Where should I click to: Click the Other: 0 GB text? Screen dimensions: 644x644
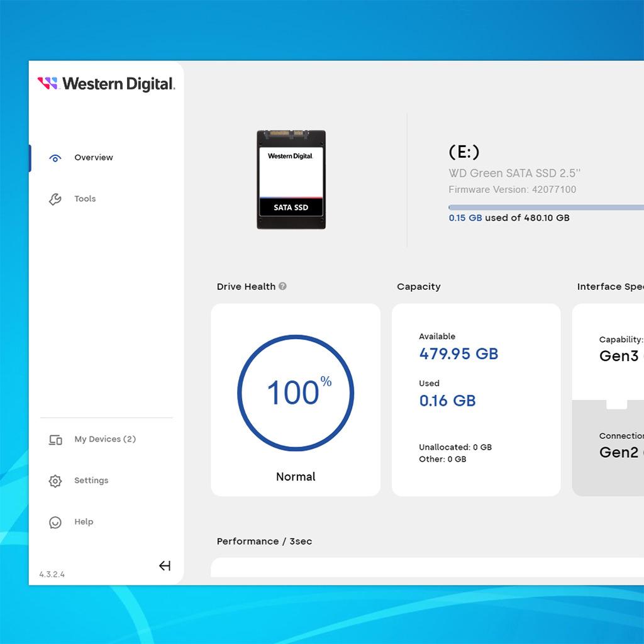(x=442, y=459)
